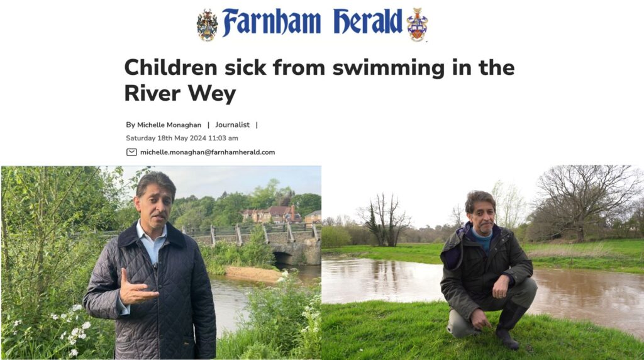The width and height of the screenshot is (644, 360).
Task: Click the word Herald in the masthead
Action: (x=367, y=21)
